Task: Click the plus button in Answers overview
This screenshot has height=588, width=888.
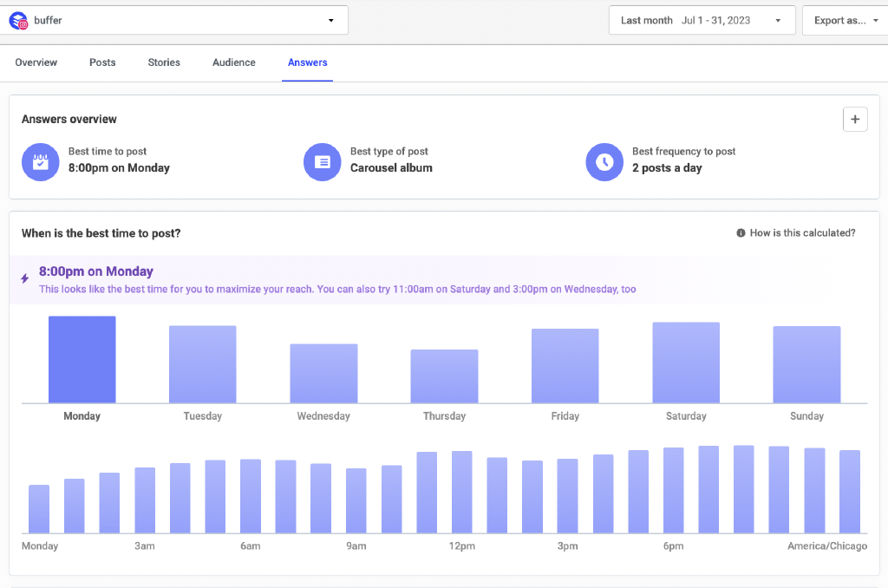Action: pos(855,120)
